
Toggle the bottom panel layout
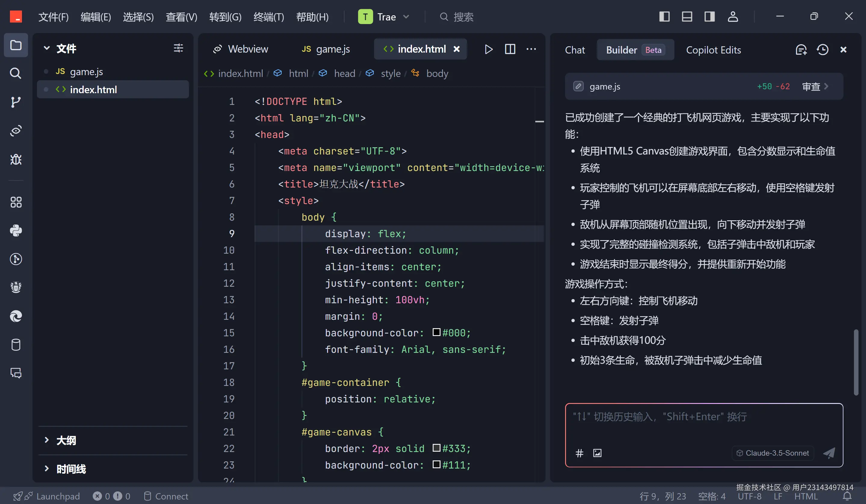tap(687, 17)
